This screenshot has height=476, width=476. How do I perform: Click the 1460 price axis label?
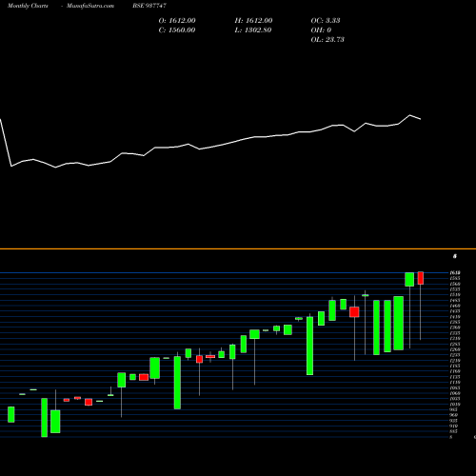coord(455,306)
